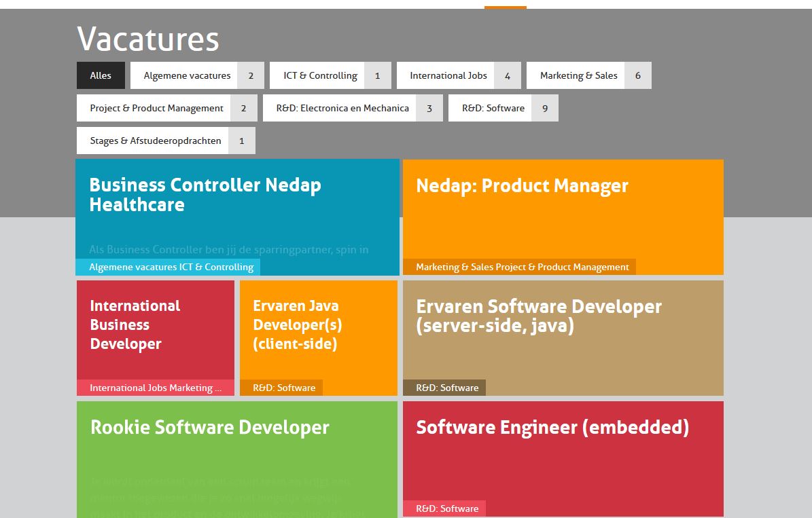
Task: Filter by Algemene vacatures
Action: point(197,75)
